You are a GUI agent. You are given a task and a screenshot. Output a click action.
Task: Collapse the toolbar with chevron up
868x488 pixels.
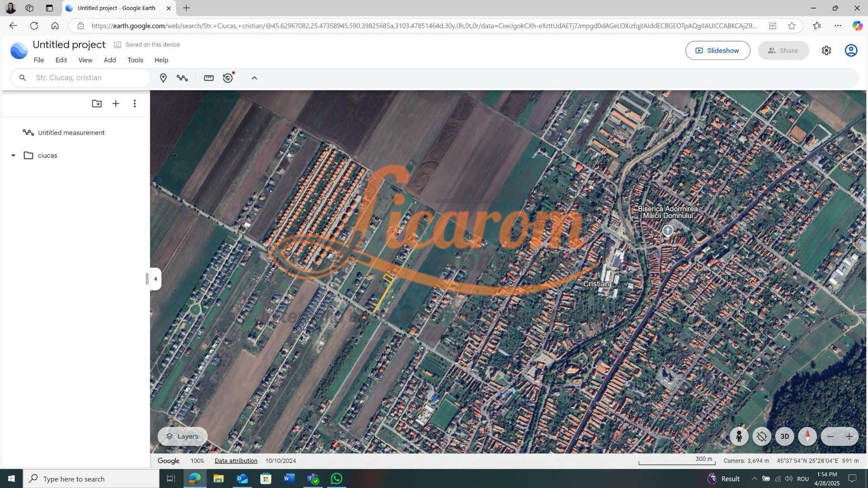254,78
